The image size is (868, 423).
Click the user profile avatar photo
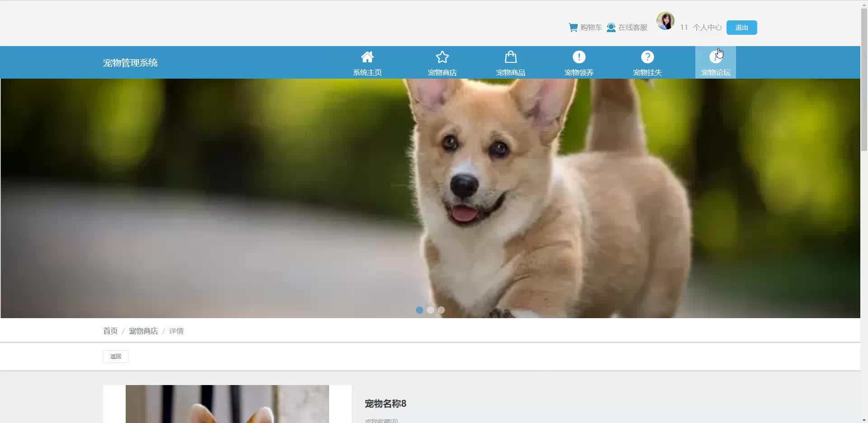pos(665,21)
